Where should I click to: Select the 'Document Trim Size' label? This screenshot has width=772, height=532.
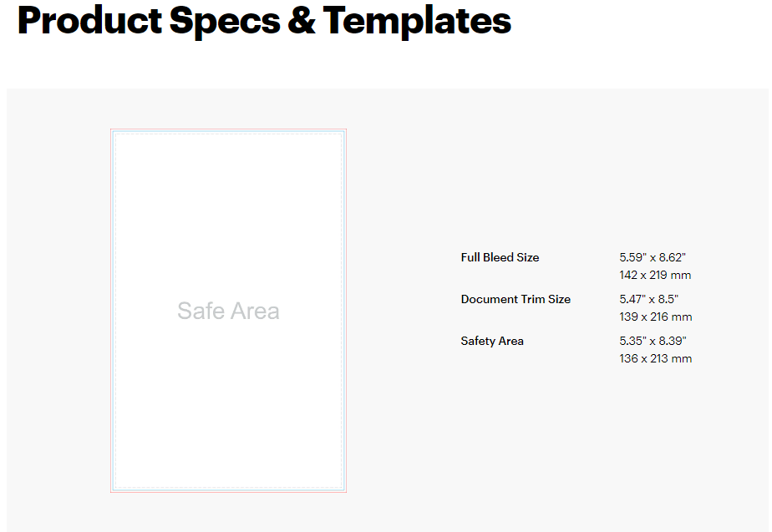coord(516,299)
